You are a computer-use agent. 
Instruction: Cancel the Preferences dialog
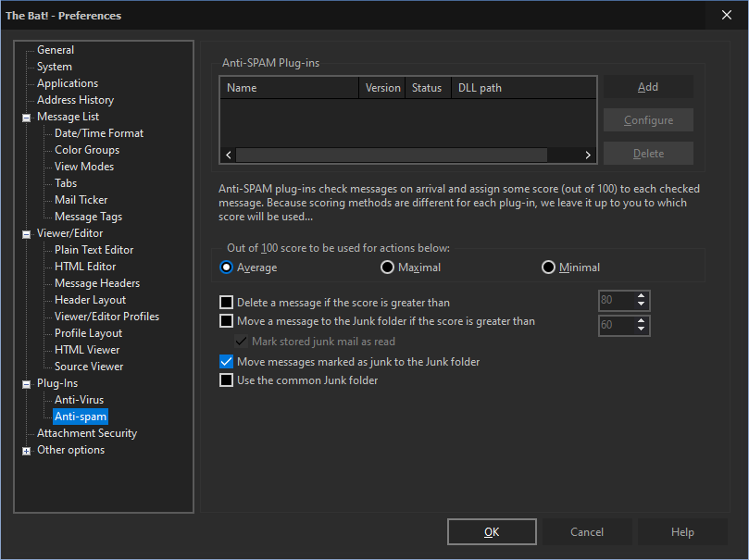[587, 532]
